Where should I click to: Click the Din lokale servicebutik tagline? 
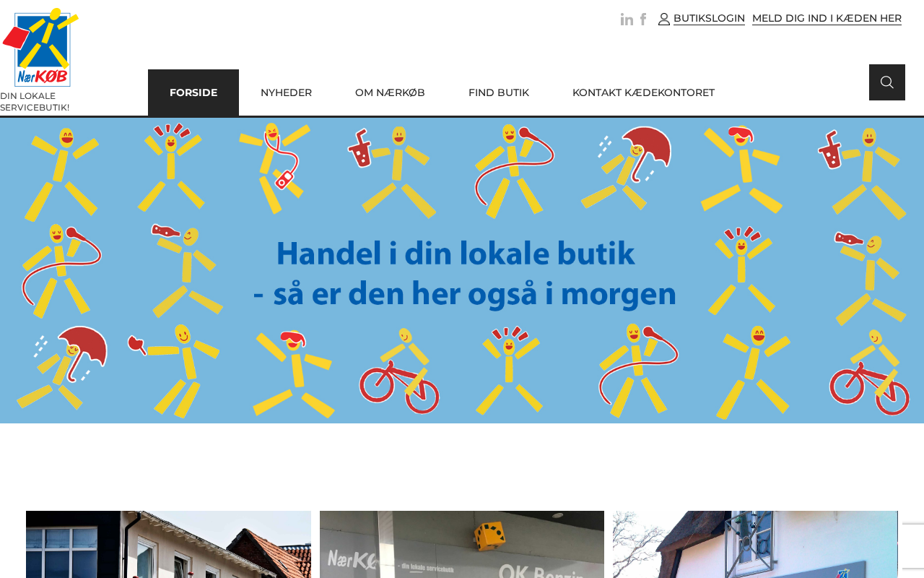(35, 101)
